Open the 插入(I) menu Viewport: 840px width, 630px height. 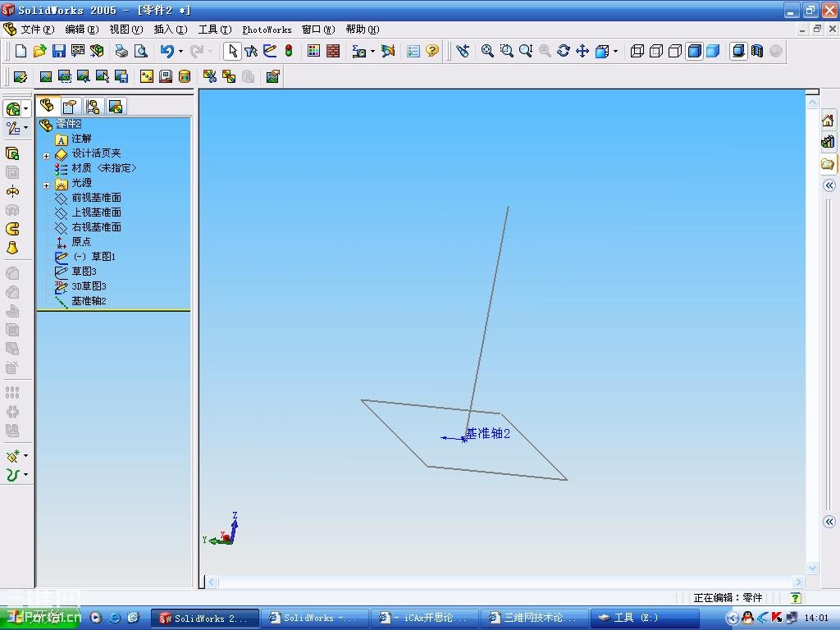pos(171,30)
